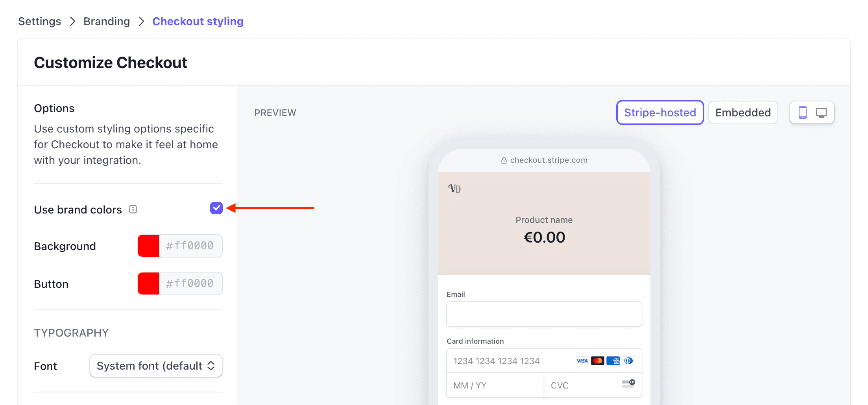Click the VD brand logo in preview

click(454, 189)
